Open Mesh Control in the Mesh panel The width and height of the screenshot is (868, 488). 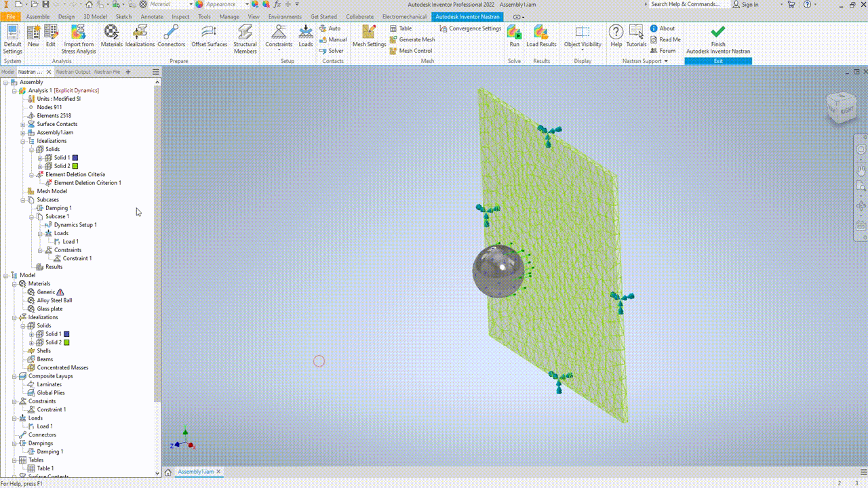411,51
